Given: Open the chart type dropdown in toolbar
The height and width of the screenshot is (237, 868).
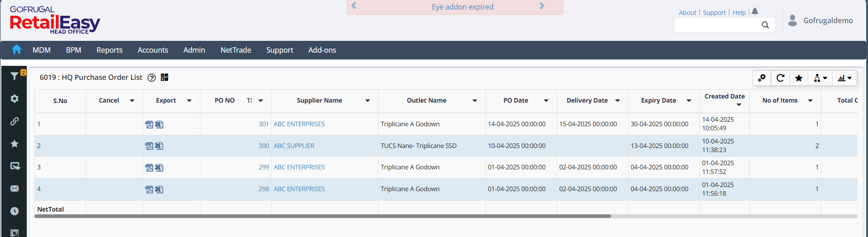Looking at the screenshot, I should [x=844, y=78].
